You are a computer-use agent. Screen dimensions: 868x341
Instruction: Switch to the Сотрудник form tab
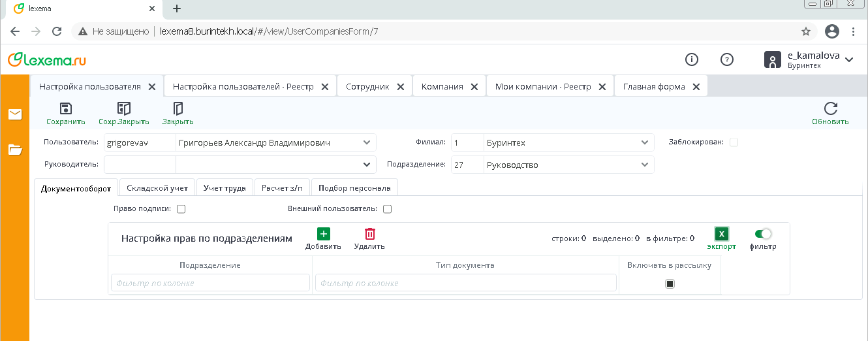point(367,86)
